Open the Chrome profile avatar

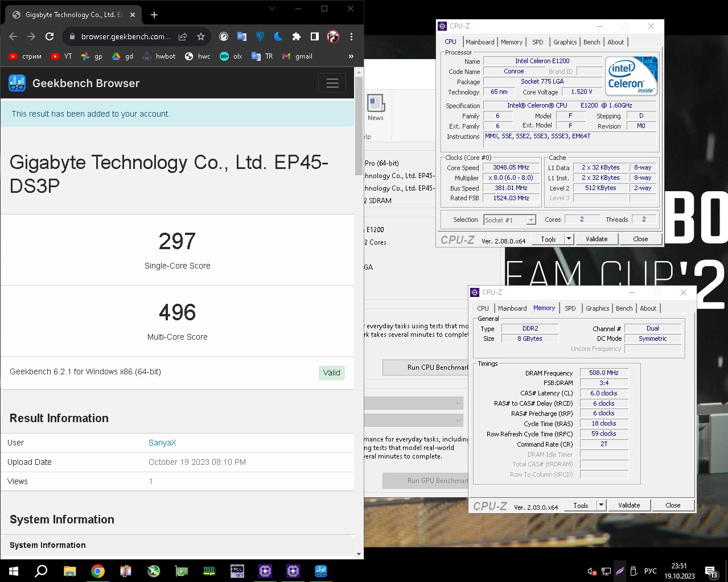click(x=333, y=36)
